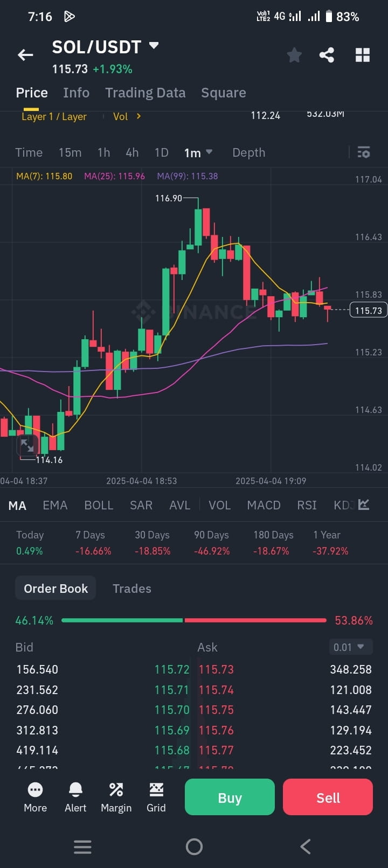388x868 pixels.
Task: Toggle the VOL indicator
Action: 219,505
